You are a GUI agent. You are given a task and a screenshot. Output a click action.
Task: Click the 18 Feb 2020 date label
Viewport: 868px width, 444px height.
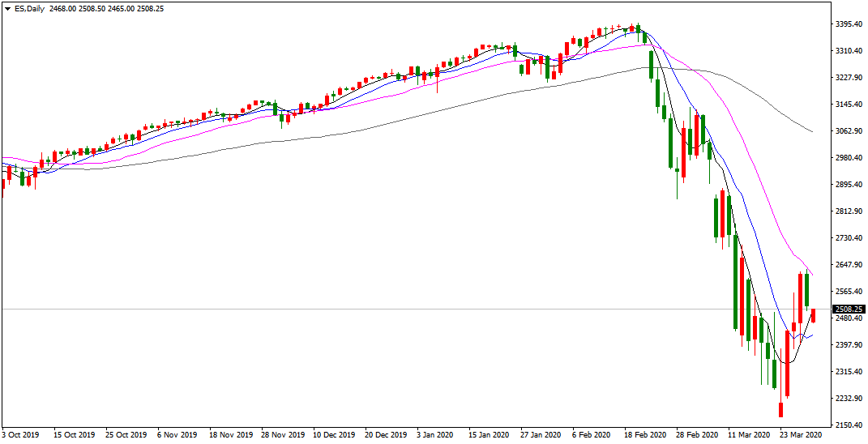pos(644,434)
